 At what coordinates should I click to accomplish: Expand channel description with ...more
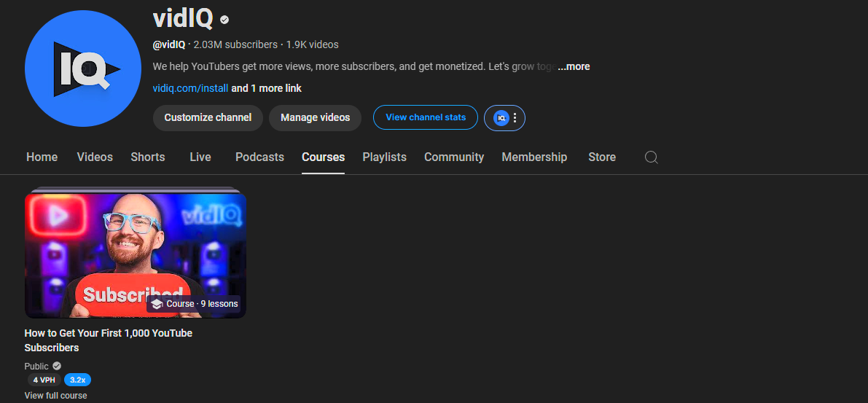tap(574, 66)
